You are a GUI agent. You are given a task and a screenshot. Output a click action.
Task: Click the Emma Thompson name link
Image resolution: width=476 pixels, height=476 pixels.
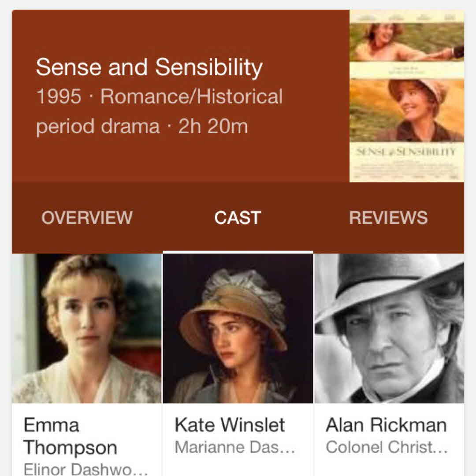[70, 436]
